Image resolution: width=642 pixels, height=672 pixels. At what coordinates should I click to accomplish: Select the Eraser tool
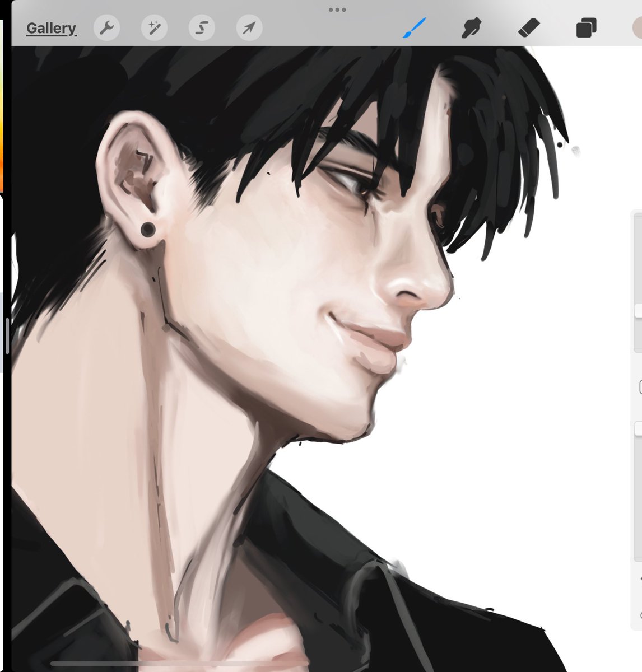(x=529, y=27)
